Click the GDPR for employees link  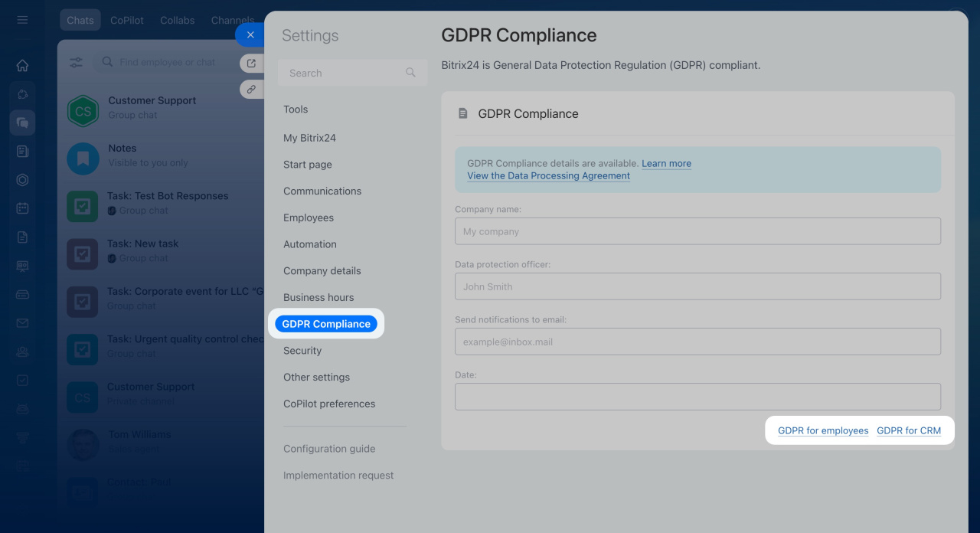point(823,430)
